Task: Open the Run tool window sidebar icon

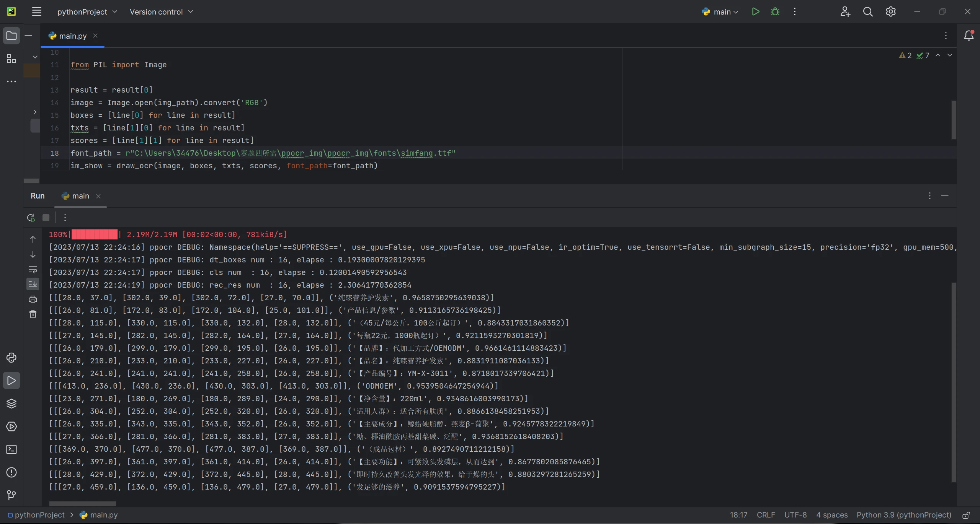Action: (11, 381)
